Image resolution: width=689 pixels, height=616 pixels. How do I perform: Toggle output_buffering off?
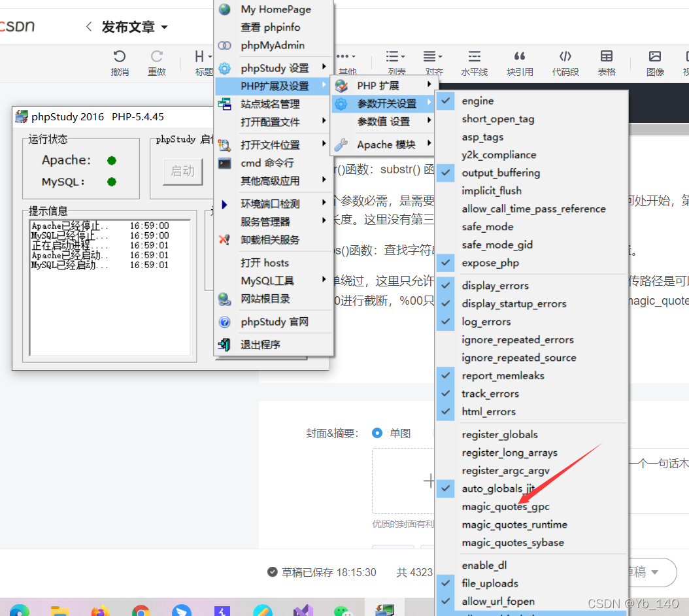[x=531, y=173]
